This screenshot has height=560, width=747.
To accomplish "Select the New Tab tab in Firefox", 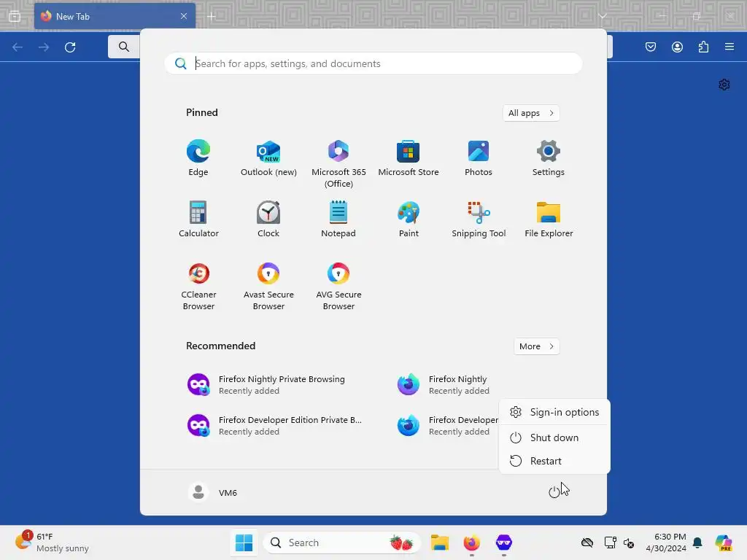I will [x=115, y=16].
